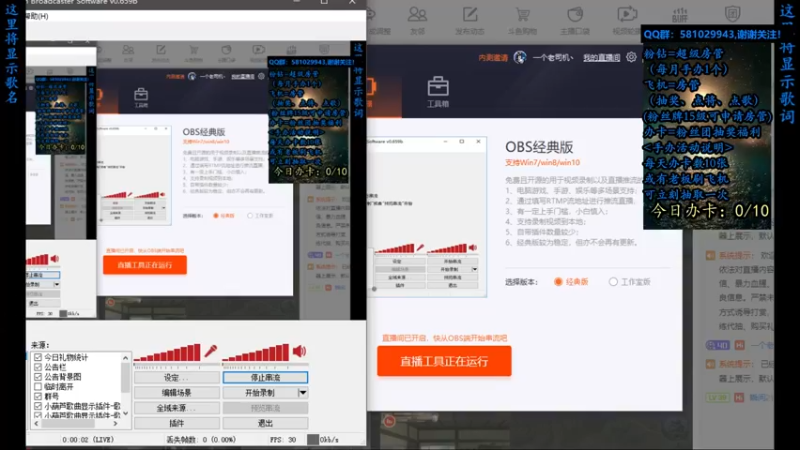Click the shield icon in large capture header

[733, 14]
